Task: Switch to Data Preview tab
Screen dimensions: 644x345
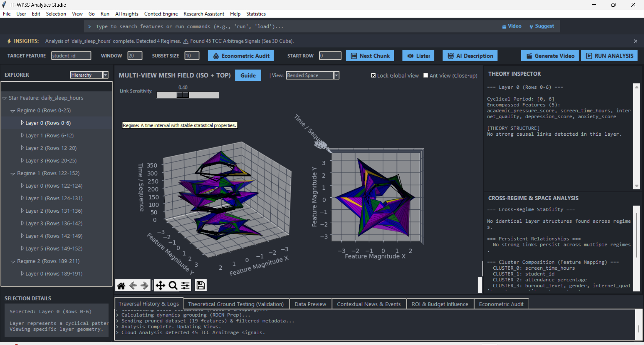Action: click(x=310, y=304)
